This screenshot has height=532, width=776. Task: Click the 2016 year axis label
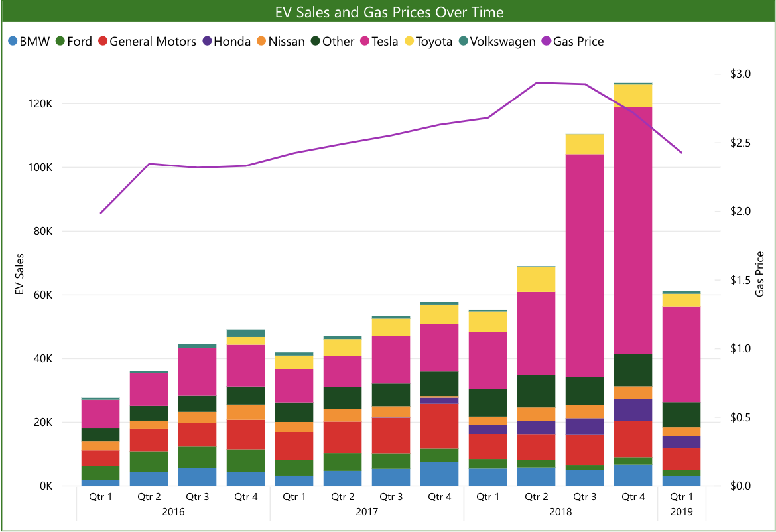pos(173,512)
